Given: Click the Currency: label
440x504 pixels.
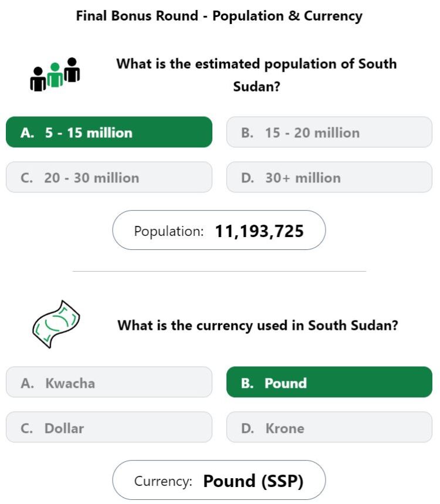Looking at the screenshot, I should 163,481.
